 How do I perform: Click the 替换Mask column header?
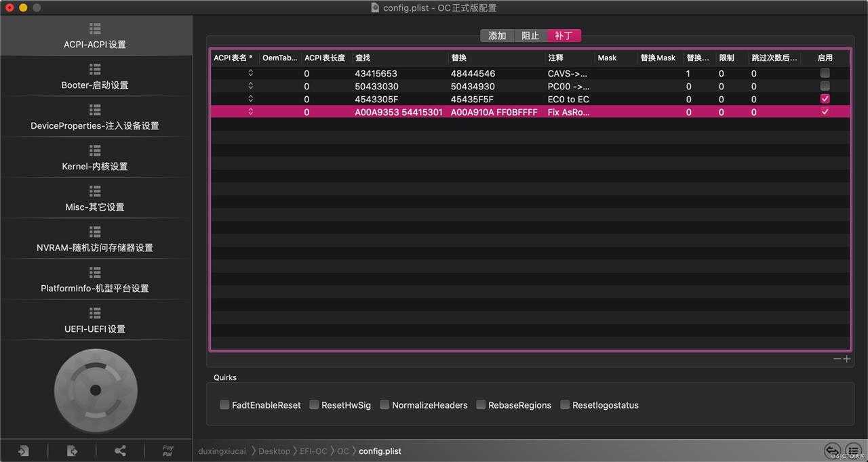point(660,58)
